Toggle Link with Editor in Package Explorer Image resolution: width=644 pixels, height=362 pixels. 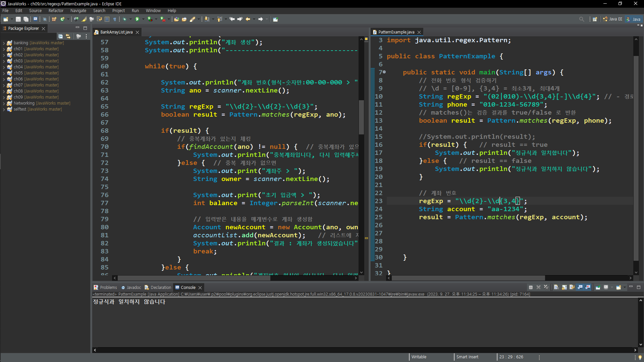(x=68, y=36)
